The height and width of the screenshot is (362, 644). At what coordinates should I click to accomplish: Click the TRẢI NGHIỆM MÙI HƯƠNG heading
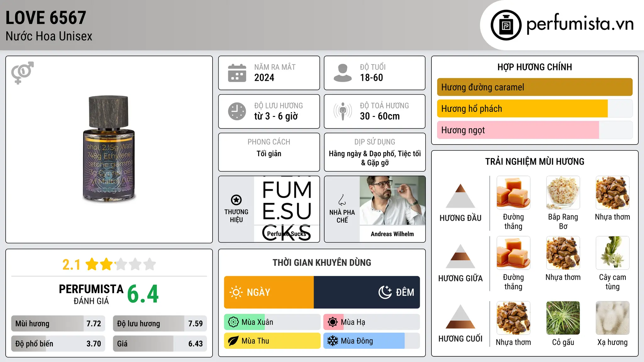coord(535,162)
